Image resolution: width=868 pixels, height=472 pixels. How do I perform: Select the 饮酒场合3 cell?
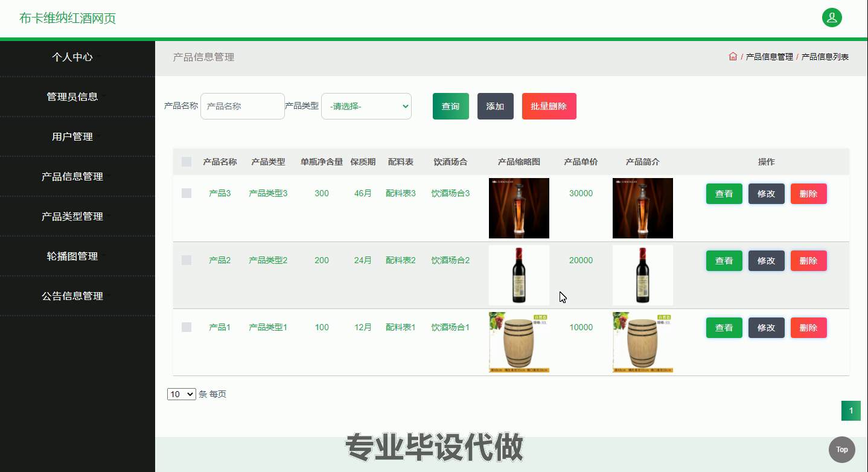(x=450, y=193)
